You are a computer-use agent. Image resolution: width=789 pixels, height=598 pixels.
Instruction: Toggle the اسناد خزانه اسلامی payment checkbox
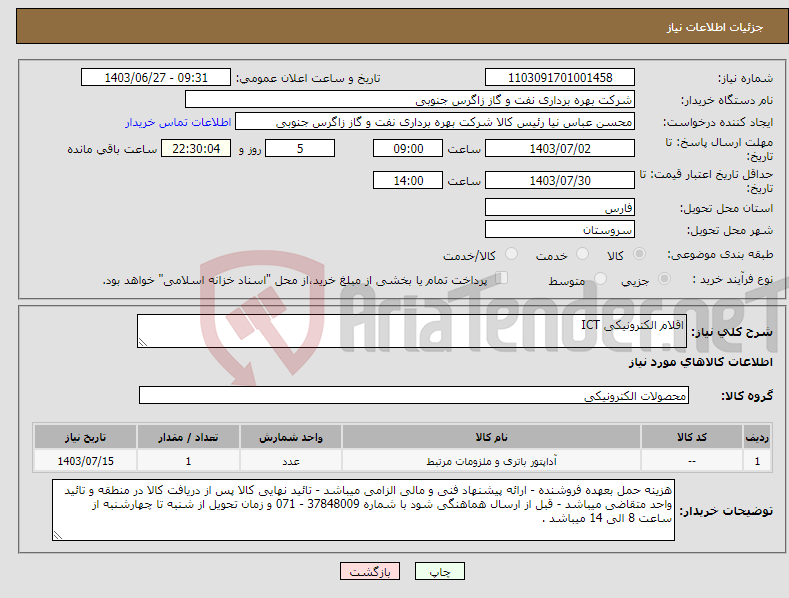pos(501,278)
